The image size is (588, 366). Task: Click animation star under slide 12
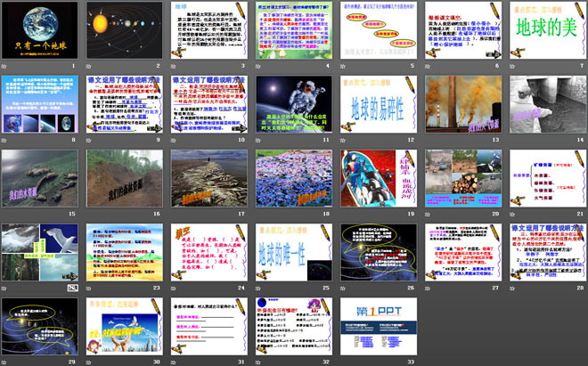coord(343,140)
